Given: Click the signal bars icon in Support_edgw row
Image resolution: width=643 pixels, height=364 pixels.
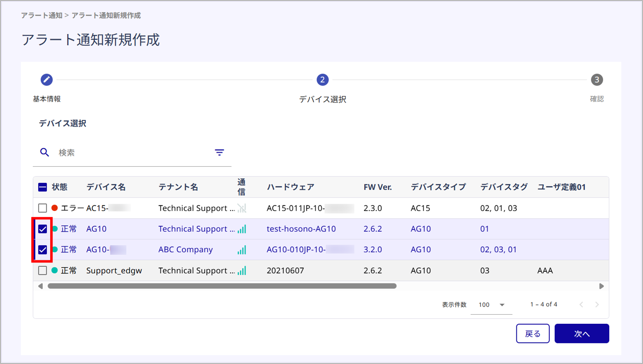Looking at the screenshot, I should (x=242, y=270).
